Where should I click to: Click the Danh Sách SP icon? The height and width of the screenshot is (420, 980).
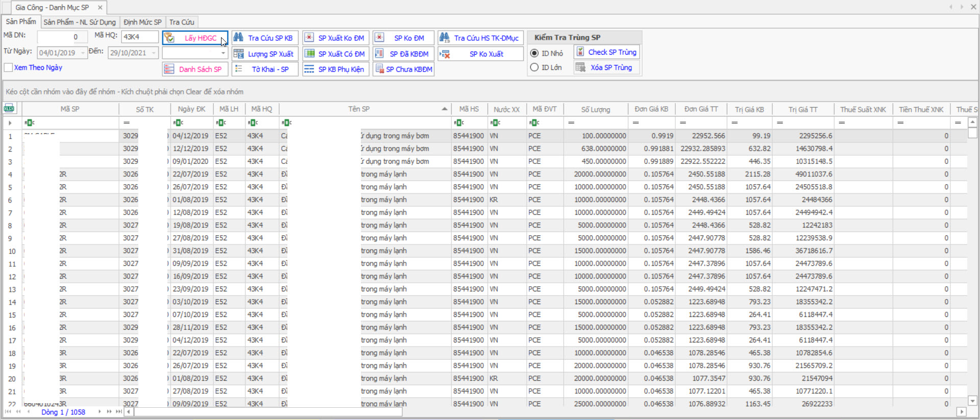(170, 69)
